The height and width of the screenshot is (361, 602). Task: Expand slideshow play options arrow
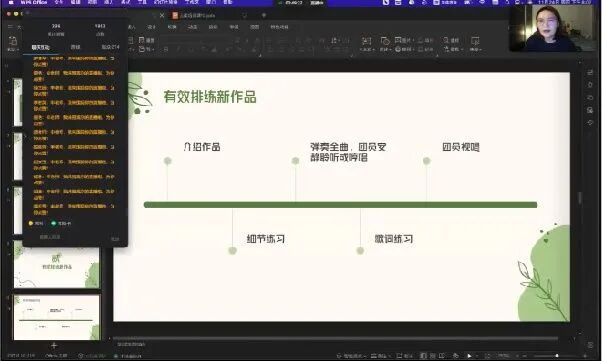476,356
